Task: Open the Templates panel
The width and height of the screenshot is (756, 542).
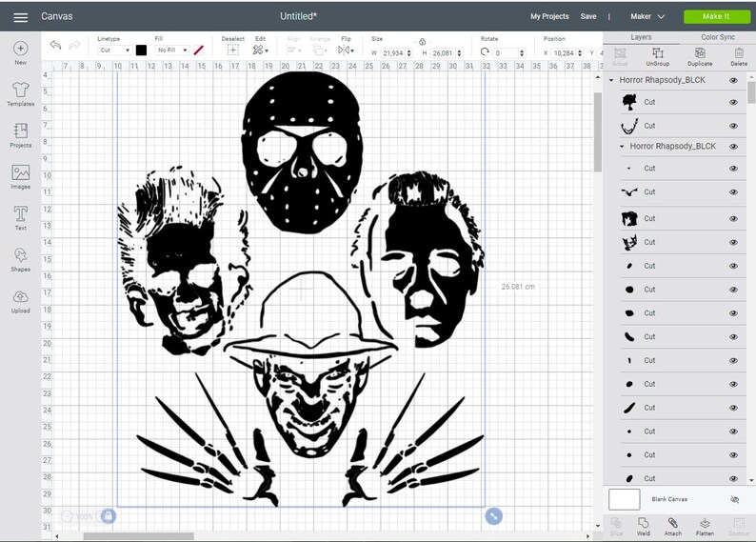Action: (x=20, y=94)
